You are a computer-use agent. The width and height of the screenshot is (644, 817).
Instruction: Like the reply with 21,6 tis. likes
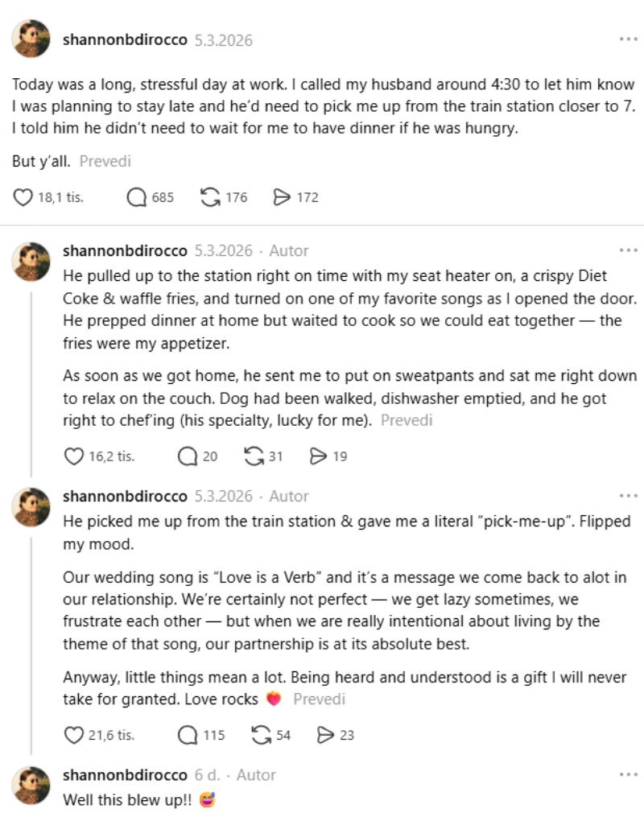[x=74, y=735]
